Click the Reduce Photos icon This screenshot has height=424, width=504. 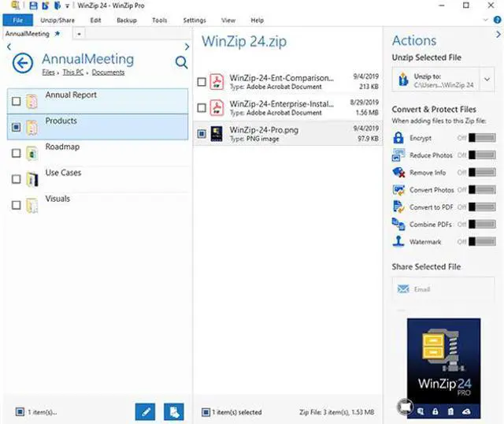[398, 155]
